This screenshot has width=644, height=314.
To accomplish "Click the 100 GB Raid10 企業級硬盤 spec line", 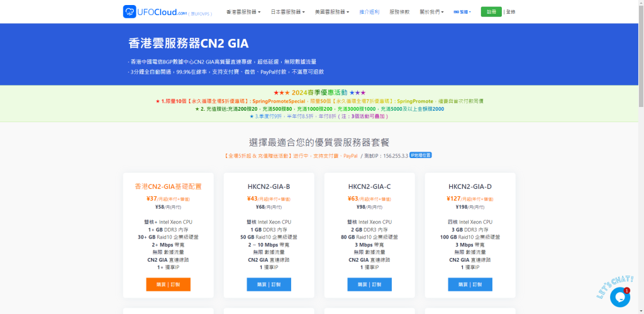I will (x=470, y=237).
